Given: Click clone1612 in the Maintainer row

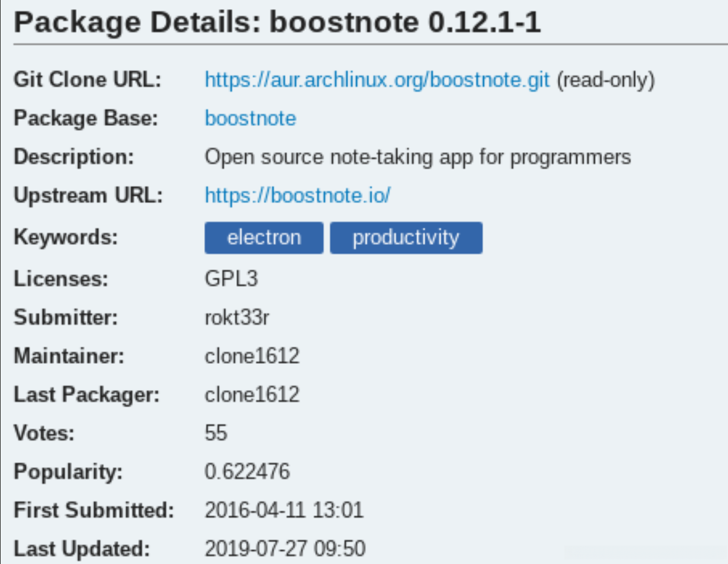Looking at the screenshot, I should click(x=252, y=356).
